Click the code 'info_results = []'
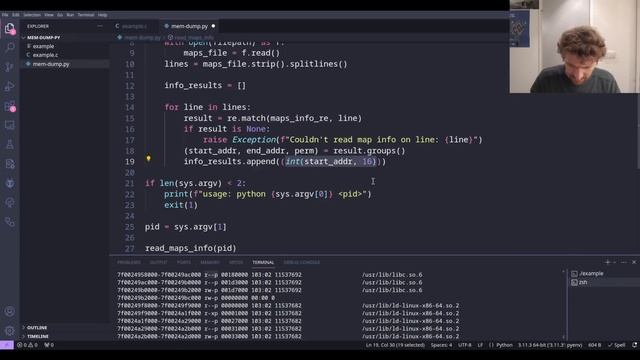Screen dimensions: 640x360 [205, 85]
